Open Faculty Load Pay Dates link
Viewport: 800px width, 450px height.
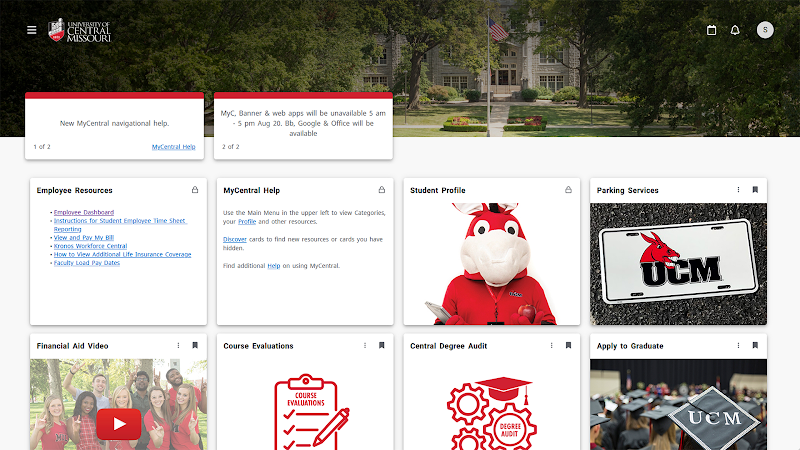pyautogui.click(x=87, y=263)
